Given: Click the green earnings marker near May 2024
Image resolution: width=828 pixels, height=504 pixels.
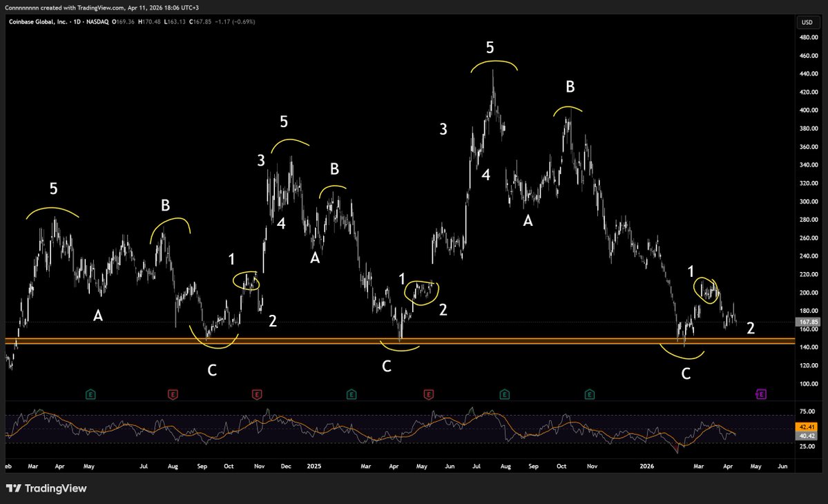Looking at the screenshot, I should click(x=90, y=394).
